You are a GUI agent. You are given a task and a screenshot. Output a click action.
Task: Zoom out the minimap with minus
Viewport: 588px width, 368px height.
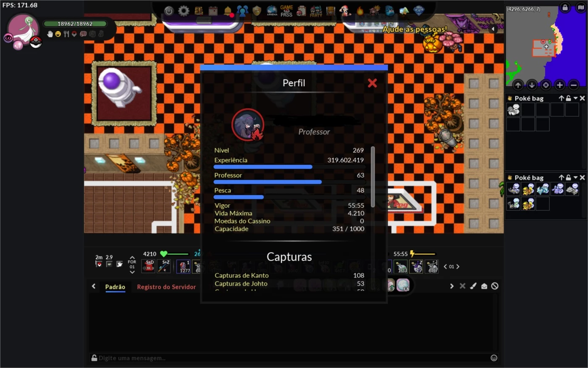(574, 85)
